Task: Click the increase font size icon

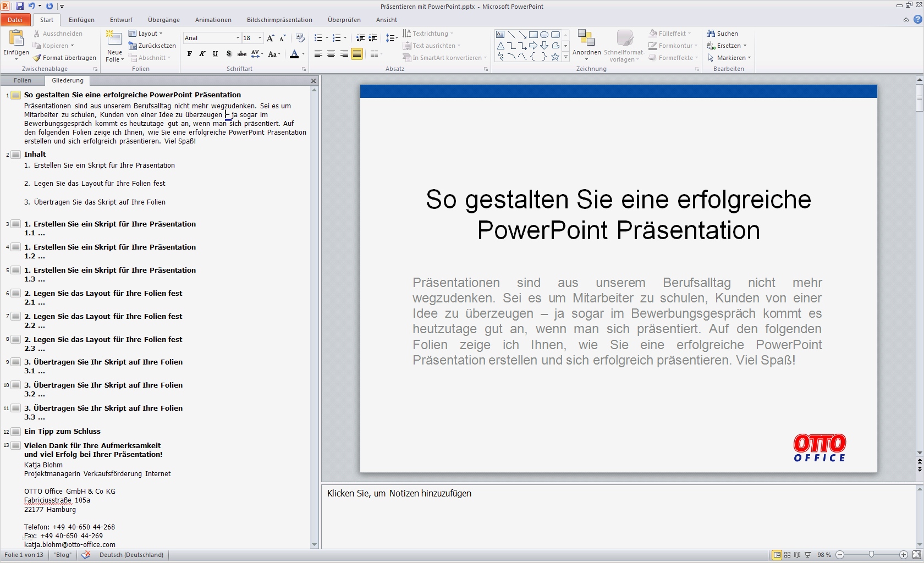Action: click(270, 38)
